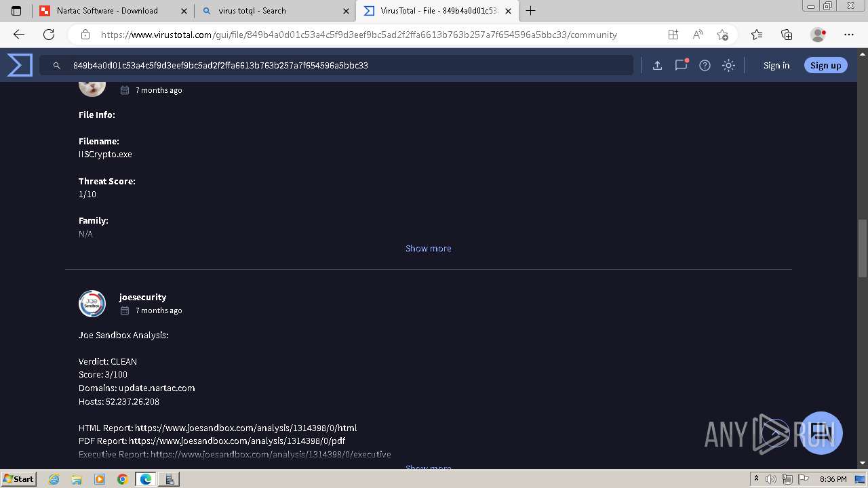Open the volume control tray icon
Image resolution: width=868 pixels, height=488 pixels.
pyautogui.click(x=770, y=479)
